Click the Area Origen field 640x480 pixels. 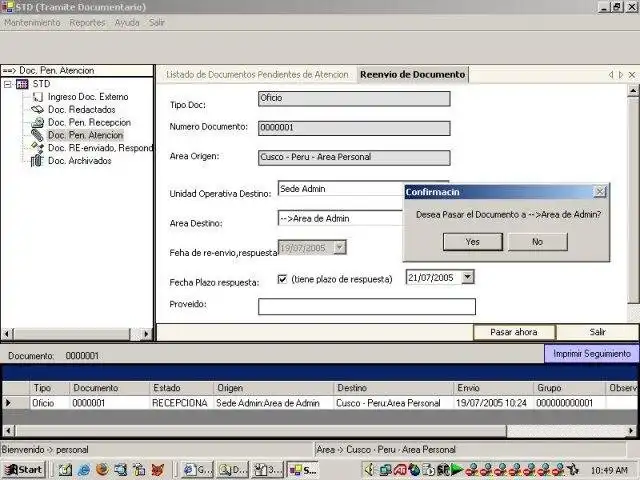[354, 158]
